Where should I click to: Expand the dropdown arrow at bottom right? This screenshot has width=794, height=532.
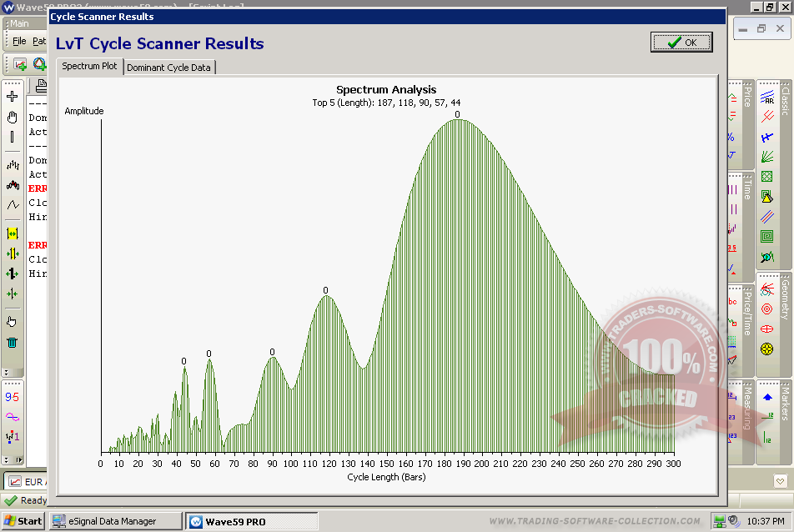point(780,481)
